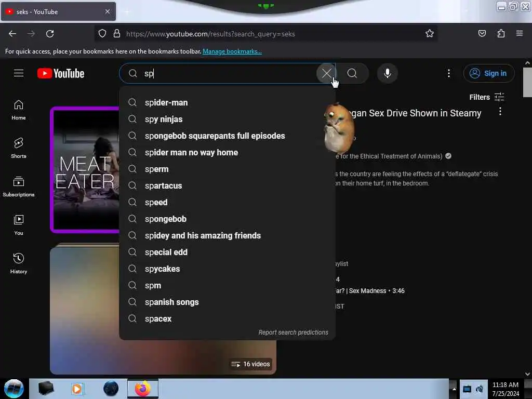Choose suggestion 'spacex'

[x=227, y=318]
